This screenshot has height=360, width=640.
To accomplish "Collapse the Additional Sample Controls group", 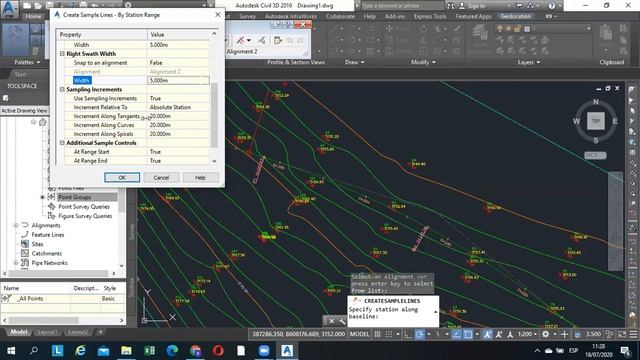I will (62, 143).
